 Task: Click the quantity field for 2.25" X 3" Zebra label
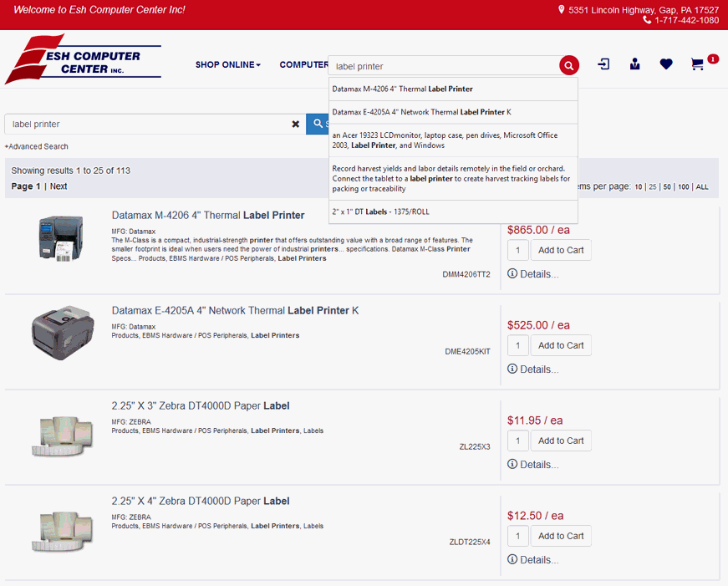pyautogui.click(x=517, y=441)
